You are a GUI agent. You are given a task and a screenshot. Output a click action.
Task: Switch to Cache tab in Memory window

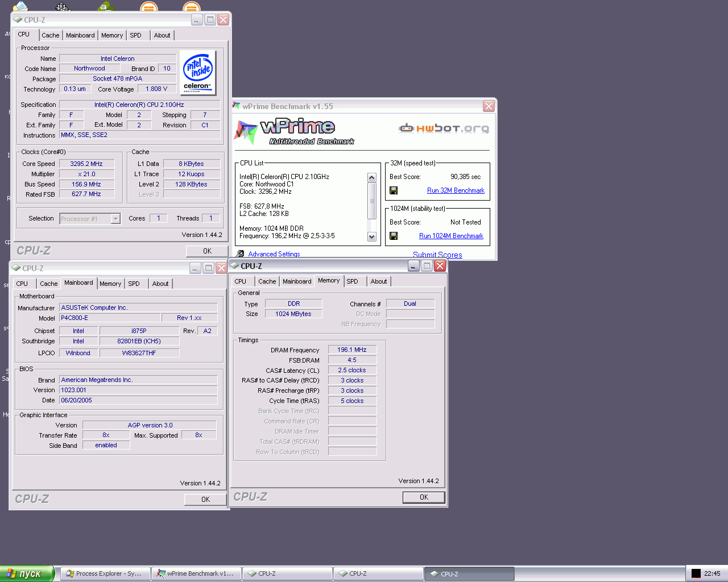point(267,281)
